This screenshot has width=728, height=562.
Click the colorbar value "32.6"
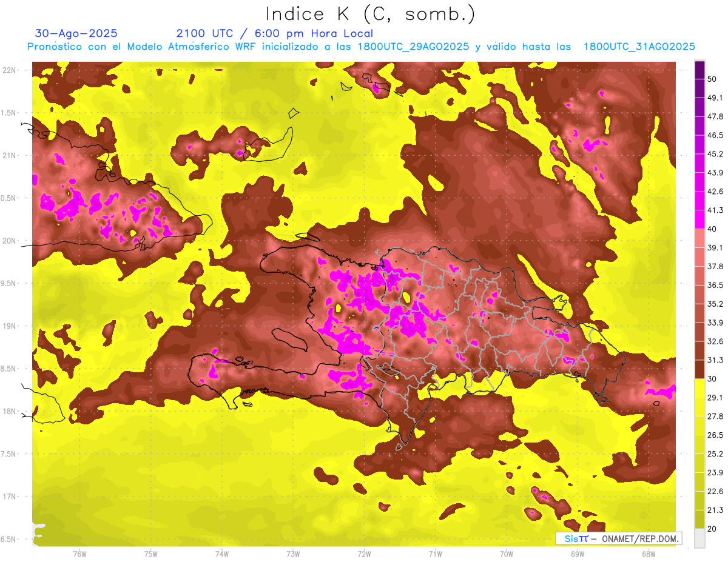click(715, 341)
